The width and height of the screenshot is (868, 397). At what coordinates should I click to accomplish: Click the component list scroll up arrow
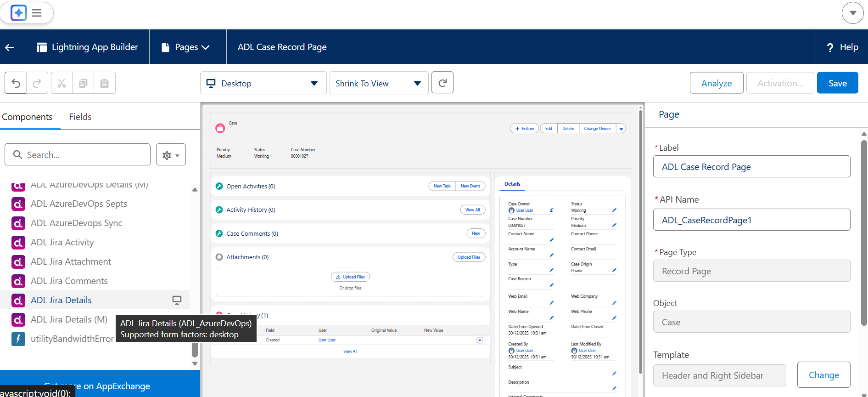195,189
